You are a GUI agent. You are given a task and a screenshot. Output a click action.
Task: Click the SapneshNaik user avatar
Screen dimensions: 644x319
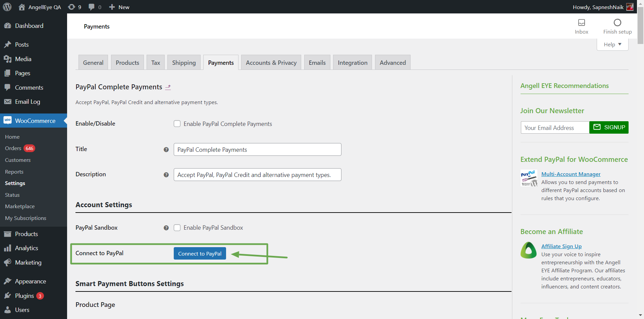tap(630, 7)
